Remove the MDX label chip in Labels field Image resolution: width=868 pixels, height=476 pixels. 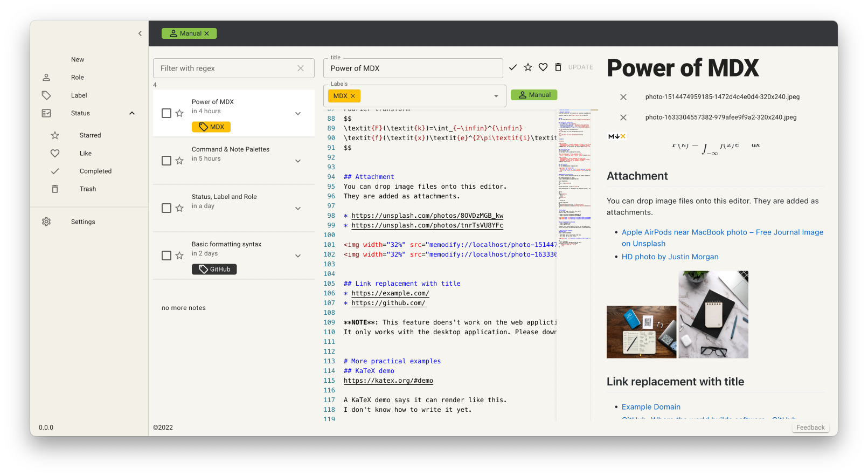[353, 96]
